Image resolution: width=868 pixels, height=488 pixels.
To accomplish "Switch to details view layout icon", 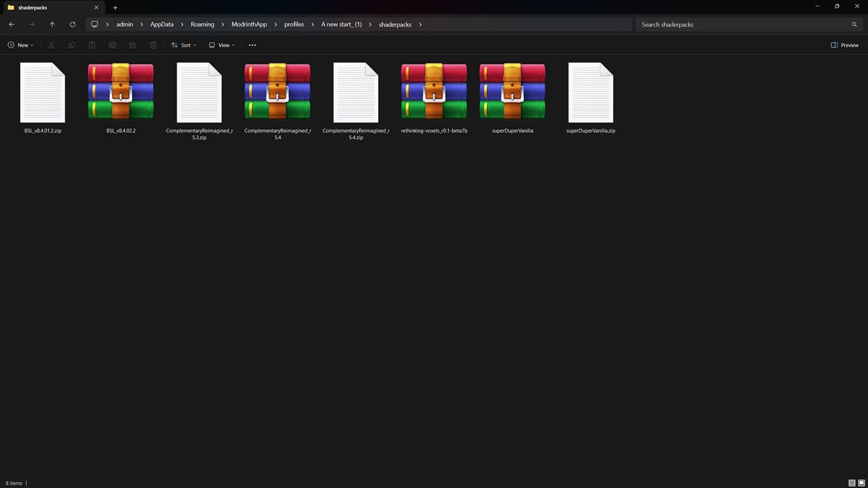I will point(852,483).
